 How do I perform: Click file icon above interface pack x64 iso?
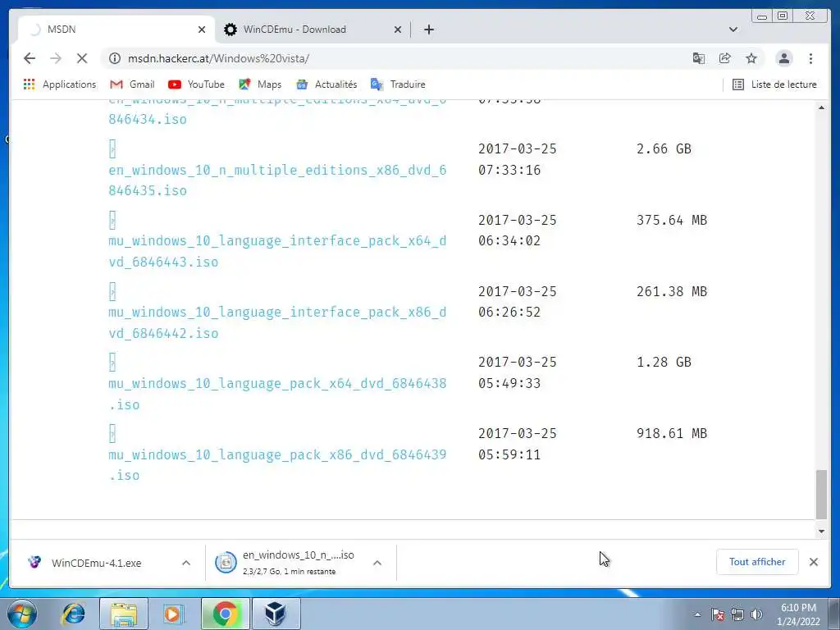pyautogui.click(x=112, y=220)
